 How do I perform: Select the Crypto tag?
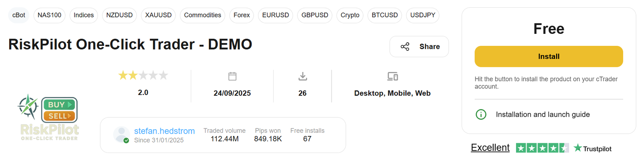click(x=350, y=15)
